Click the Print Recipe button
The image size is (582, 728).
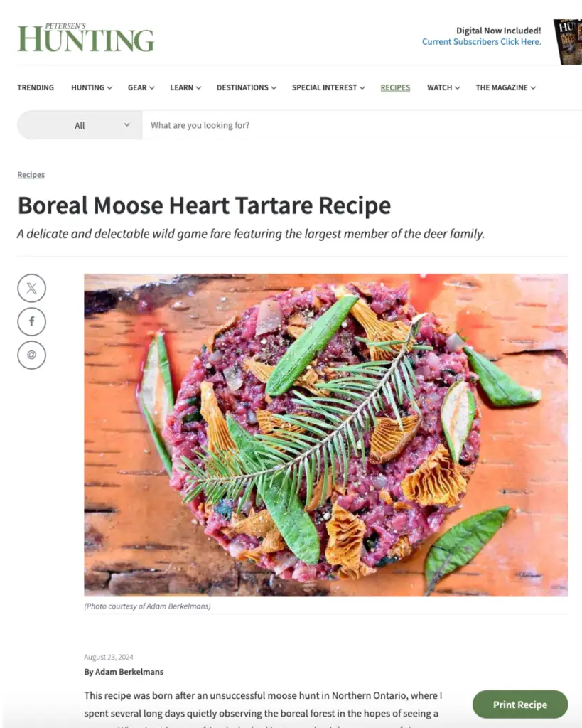click(x=519, y=705)
